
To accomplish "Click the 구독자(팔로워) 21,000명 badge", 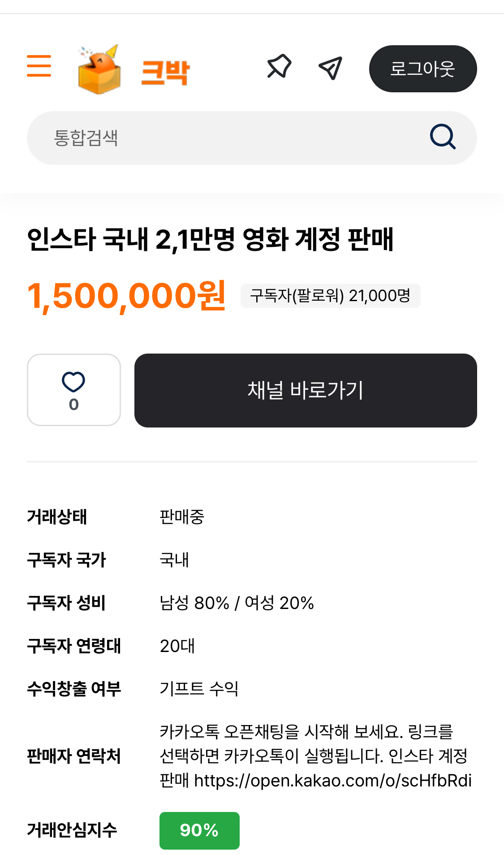I will click(x=330, y=296).
